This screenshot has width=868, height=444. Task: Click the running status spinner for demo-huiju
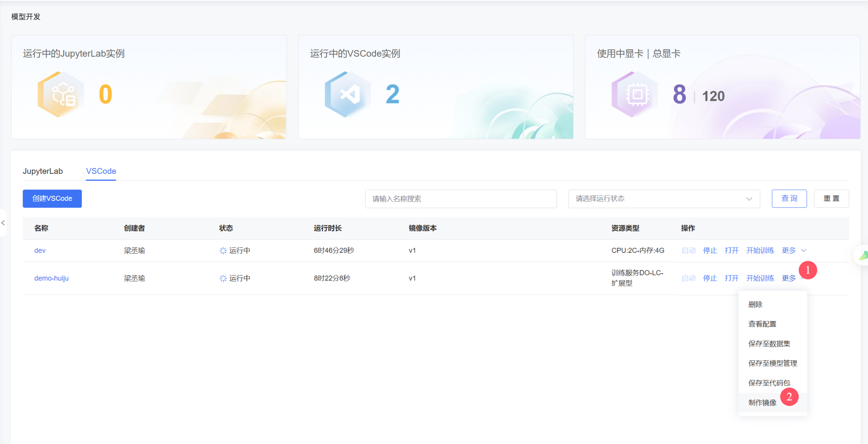pos(223,278)
